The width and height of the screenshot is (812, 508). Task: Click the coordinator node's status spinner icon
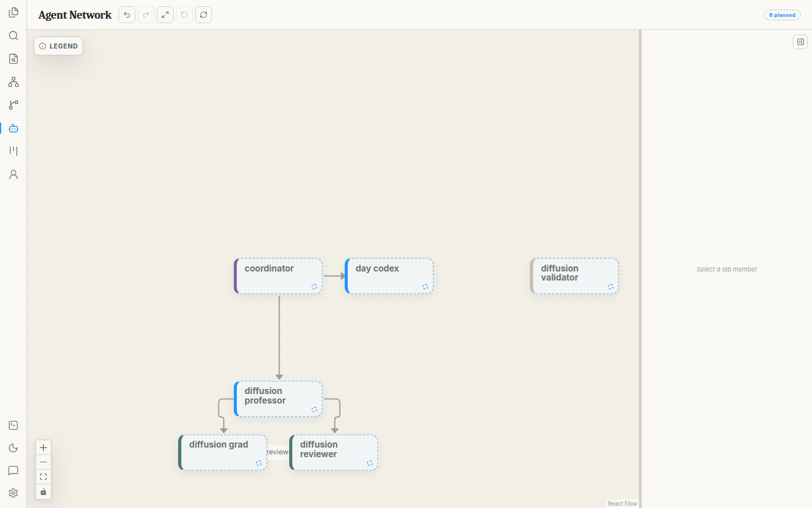point(315,287)
